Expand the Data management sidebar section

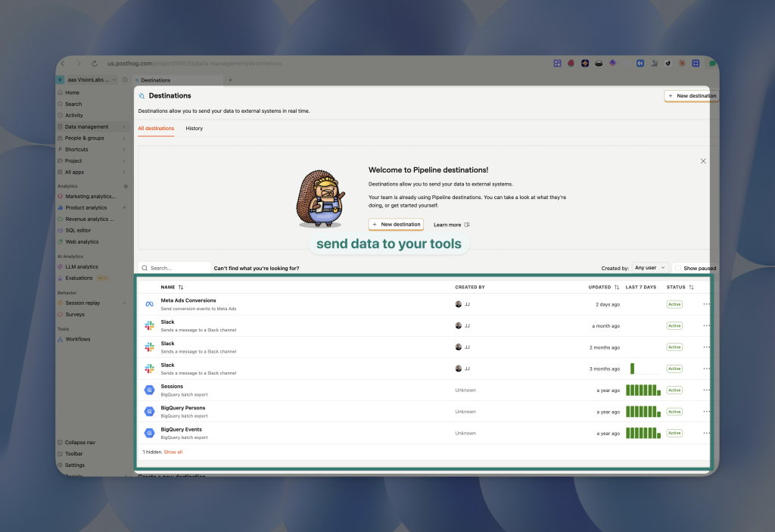125,127
